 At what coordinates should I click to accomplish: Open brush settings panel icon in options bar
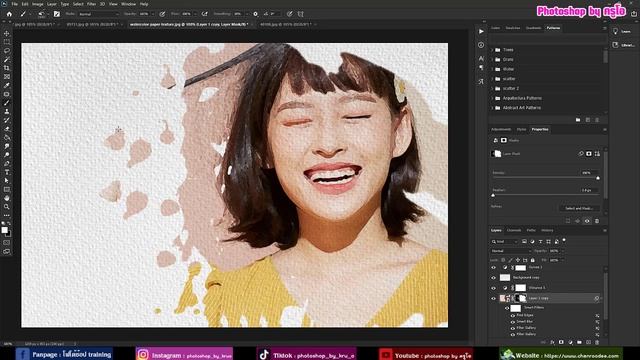click(57, 14)
